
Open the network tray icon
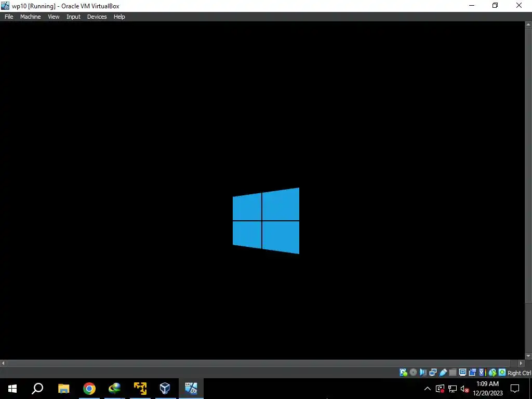tap(453, 389)
